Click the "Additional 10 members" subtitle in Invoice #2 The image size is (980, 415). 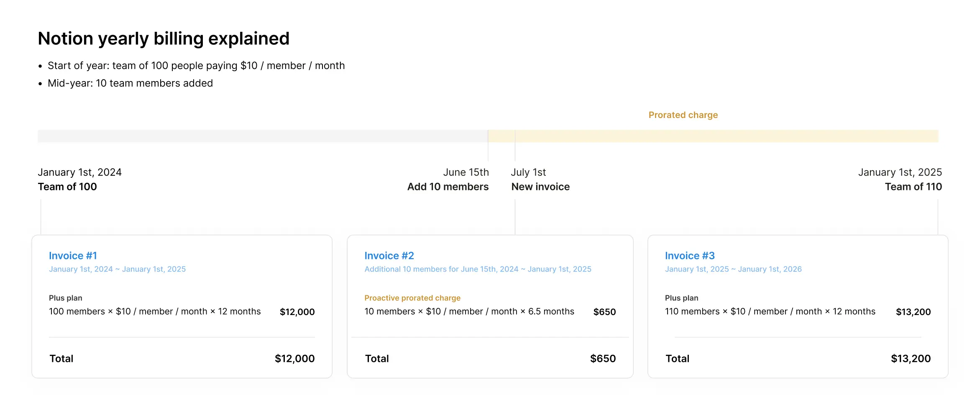478,269
